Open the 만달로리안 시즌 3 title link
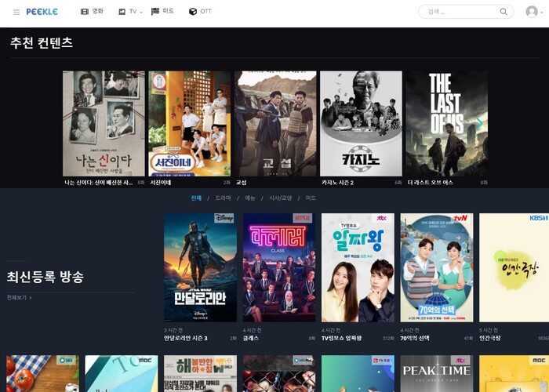 (x=185, y=338)
